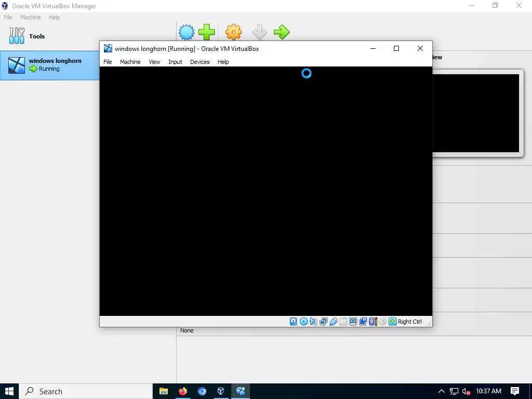Minimize the windows longhorn VM window
The image size is (532, 399).
[x=373, y=48]
